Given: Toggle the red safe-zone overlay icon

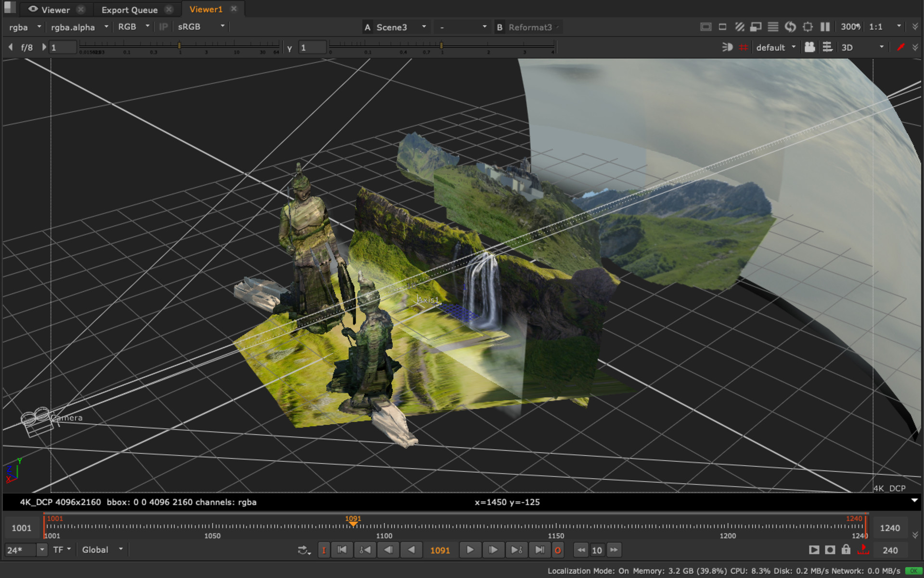Looking at the screenshot, I should (x=744, y=47).
